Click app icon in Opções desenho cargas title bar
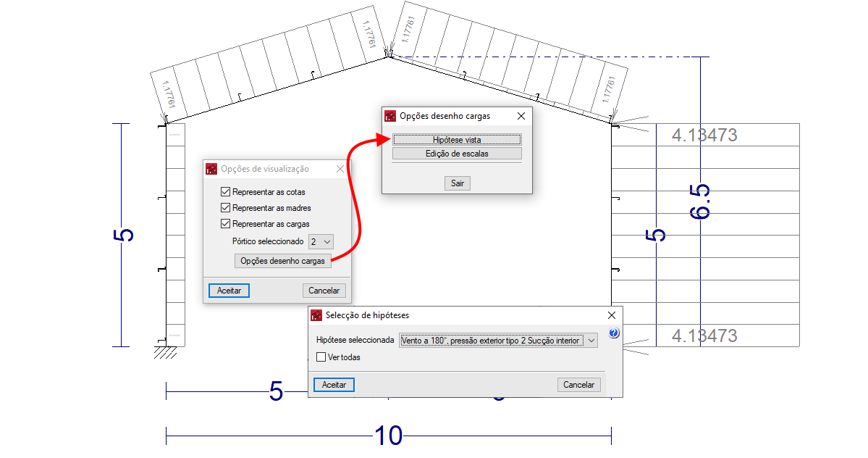 390,116
